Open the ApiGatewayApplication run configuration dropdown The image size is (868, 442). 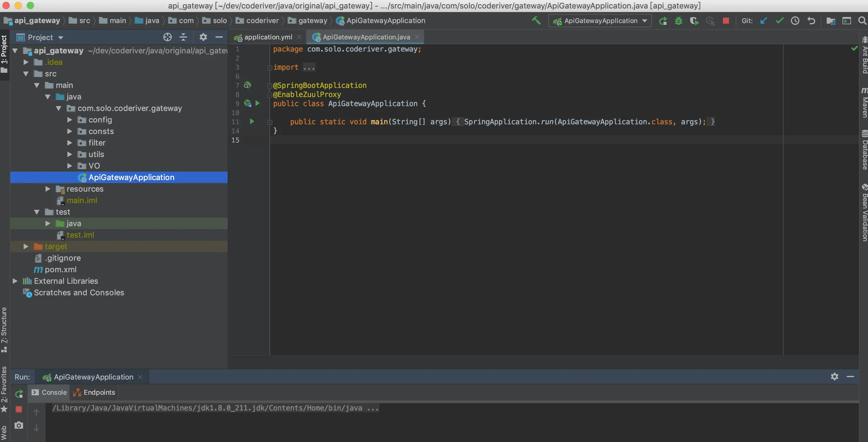600,21
